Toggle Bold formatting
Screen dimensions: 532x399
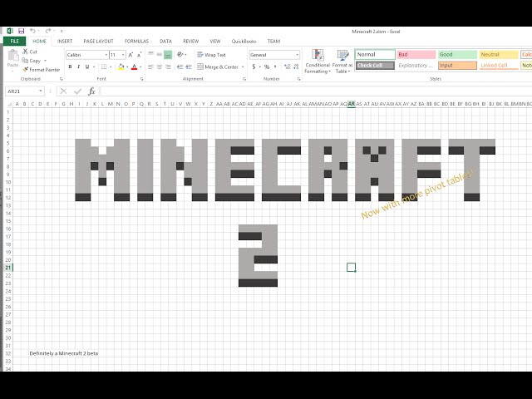70,66
